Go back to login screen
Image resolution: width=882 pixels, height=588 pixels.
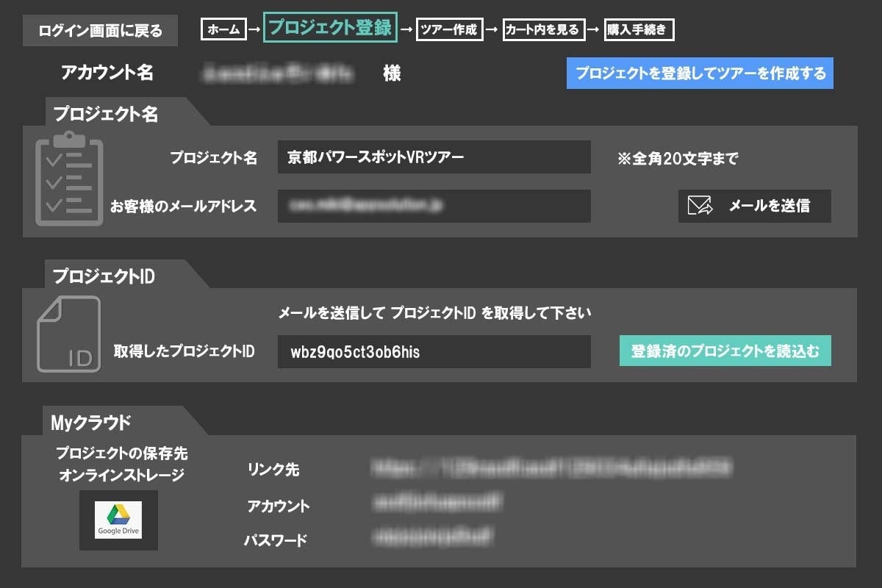pos(100,31)
